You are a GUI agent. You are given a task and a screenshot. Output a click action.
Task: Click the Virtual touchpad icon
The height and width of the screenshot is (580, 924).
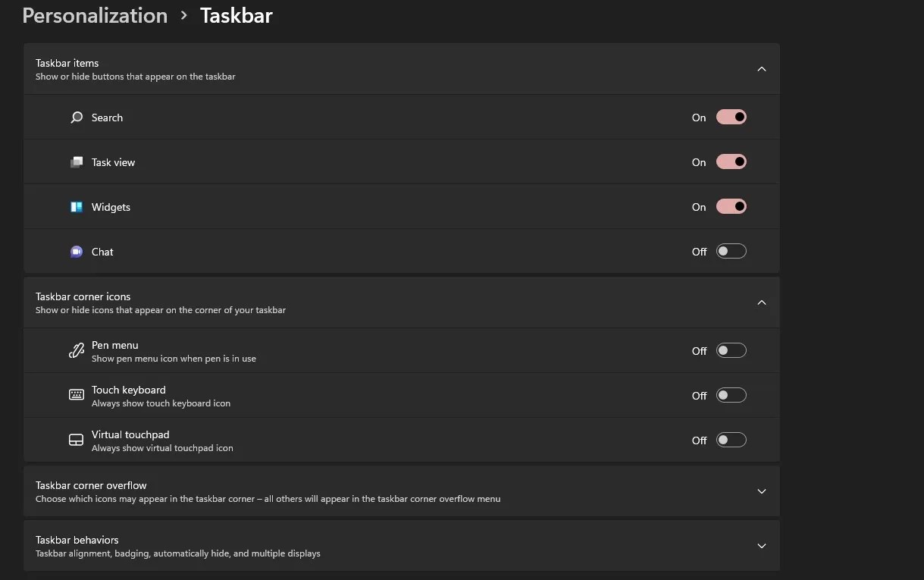coord(76,439)
